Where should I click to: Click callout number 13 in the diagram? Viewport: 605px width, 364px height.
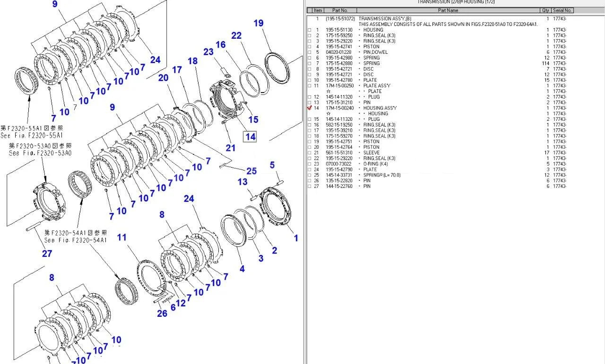click(x=242, y=182)
